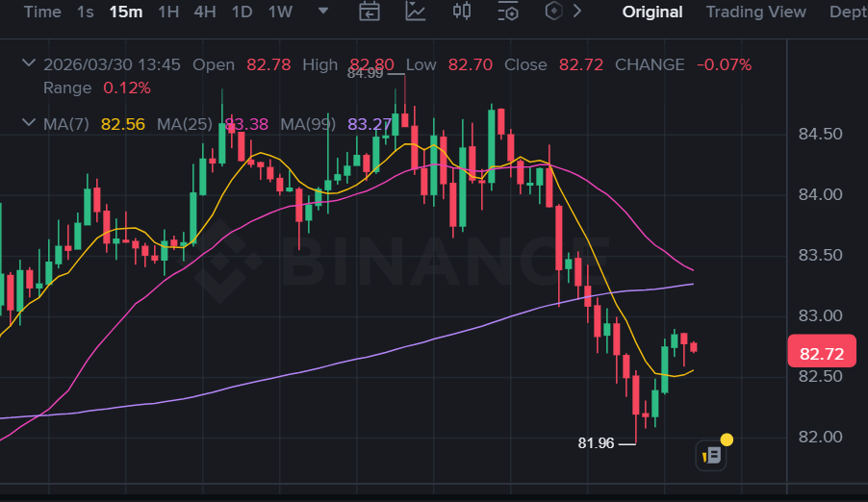
Task: Switch to the 1H interval
Action: [168, 12]
